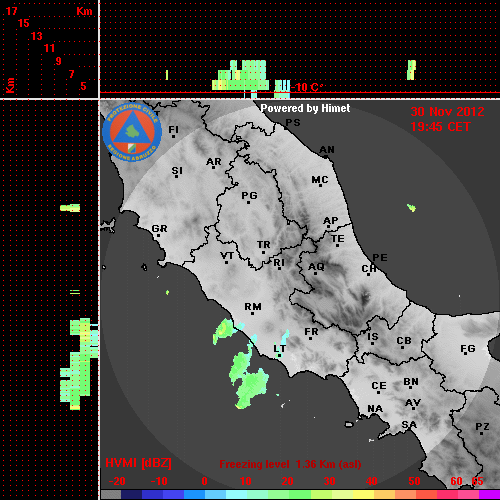
Task: Select the CB city marker
Action: [404, 343]
